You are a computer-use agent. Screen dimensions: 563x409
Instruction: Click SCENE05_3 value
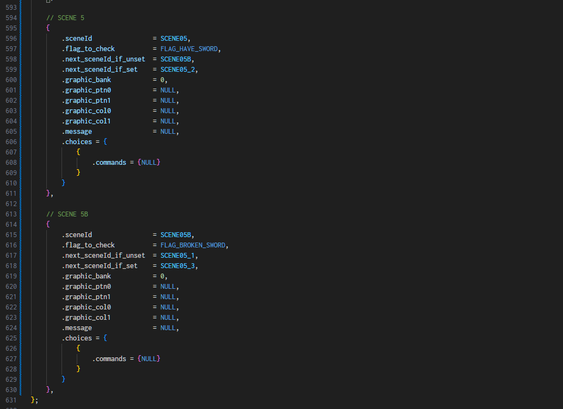click(177, 266)
